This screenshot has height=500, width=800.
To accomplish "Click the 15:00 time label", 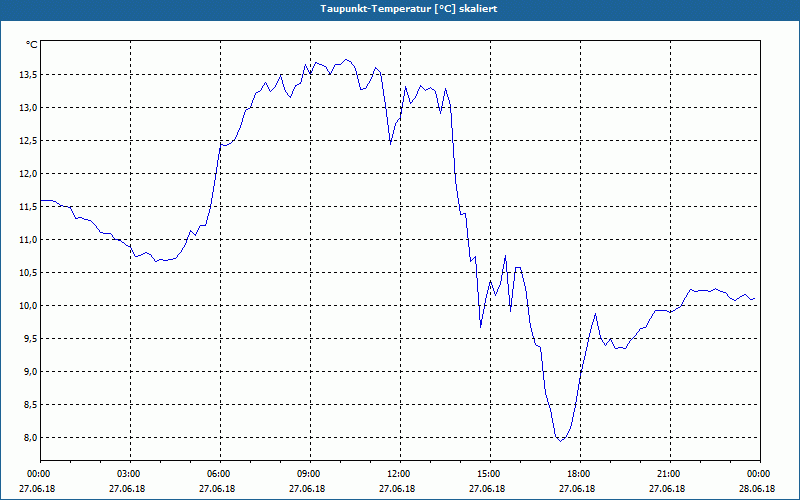I will point(490,474).
